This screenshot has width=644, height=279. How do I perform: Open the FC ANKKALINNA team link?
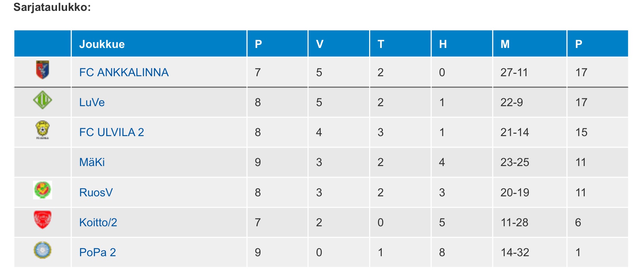coord(124,72)
